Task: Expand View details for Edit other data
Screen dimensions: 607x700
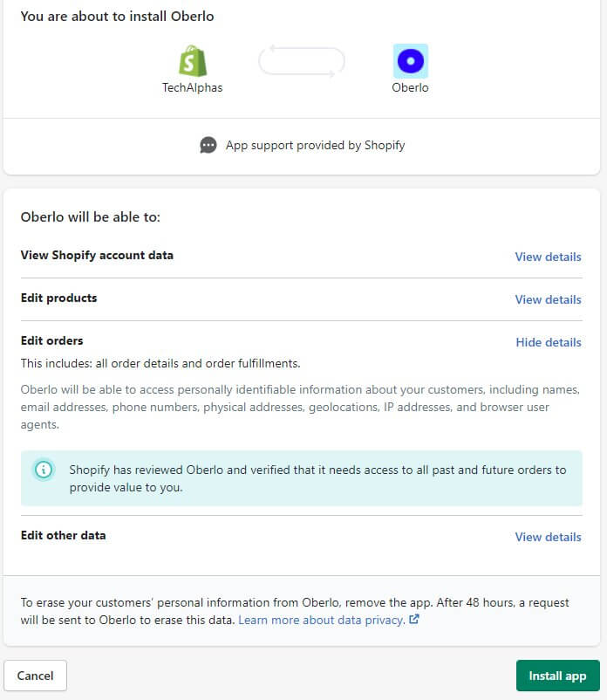Action: tap(548, 537)
